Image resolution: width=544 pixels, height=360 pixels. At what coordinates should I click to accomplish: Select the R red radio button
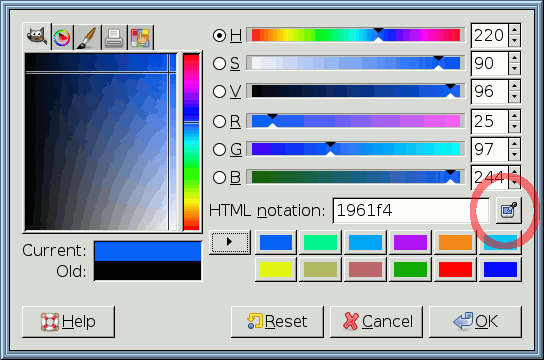(219, 121)
